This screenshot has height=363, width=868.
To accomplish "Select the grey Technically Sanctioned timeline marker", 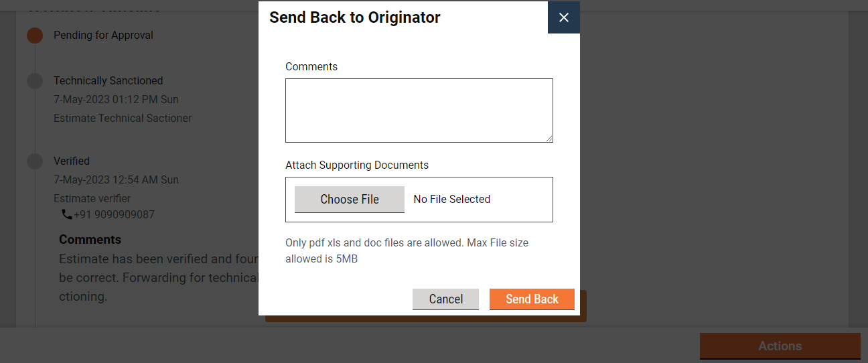I will (x=35, y=81).
